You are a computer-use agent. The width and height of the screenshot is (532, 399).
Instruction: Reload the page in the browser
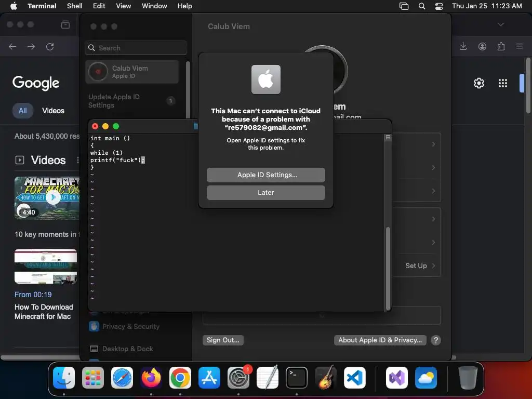point(50,46)
